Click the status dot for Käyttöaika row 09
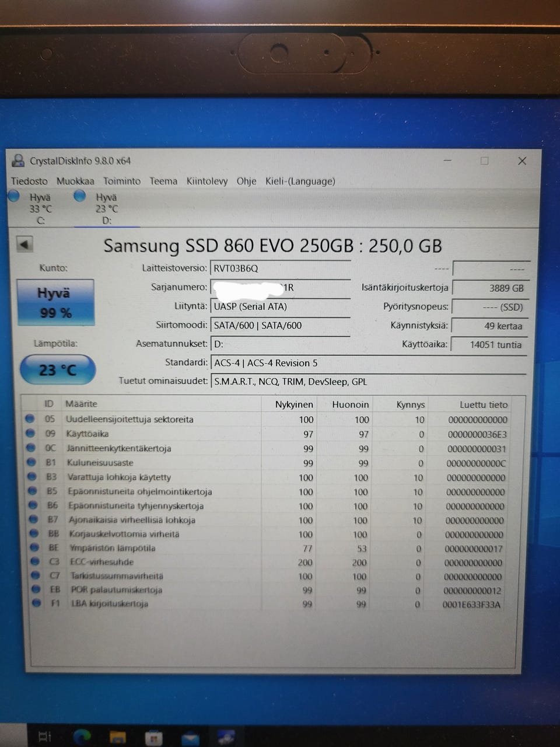Image resolution: width=560 pixels, height=747 pixels. coord(30,434)
